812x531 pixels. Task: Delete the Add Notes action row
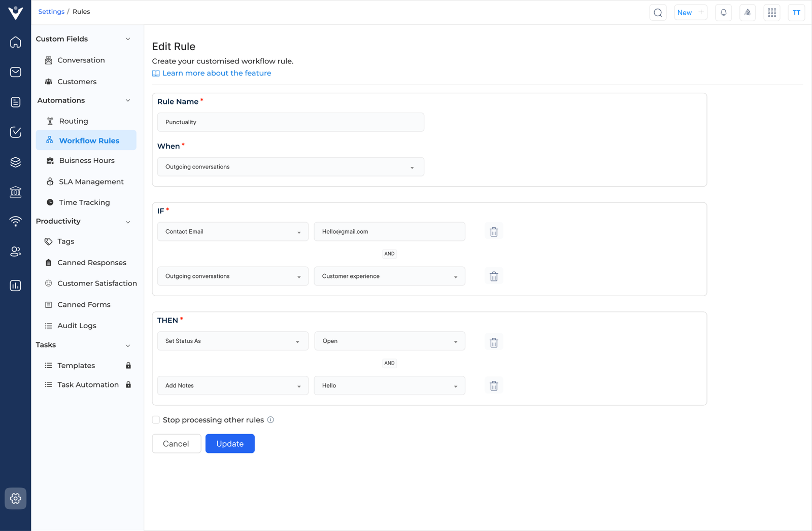(x=494, y=386)
